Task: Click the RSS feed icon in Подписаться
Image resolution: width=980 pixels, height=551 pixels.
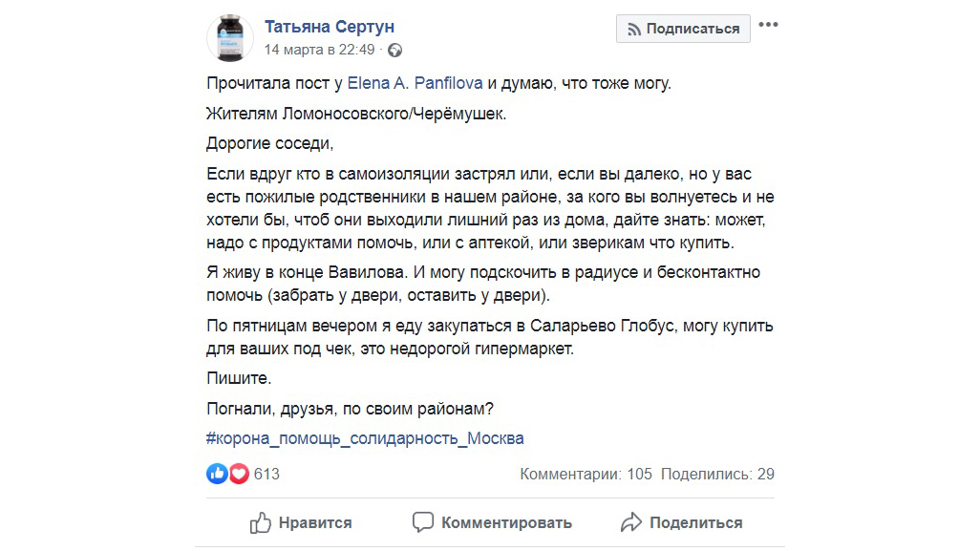Action: (633, 29)
